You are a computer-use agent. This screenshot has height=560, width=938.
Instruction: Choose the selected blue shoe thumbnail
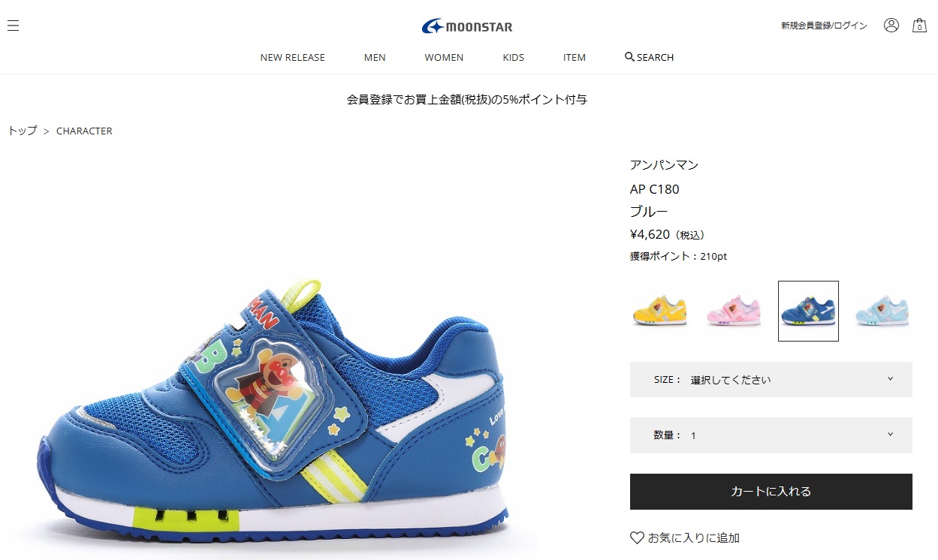[808, 311]
